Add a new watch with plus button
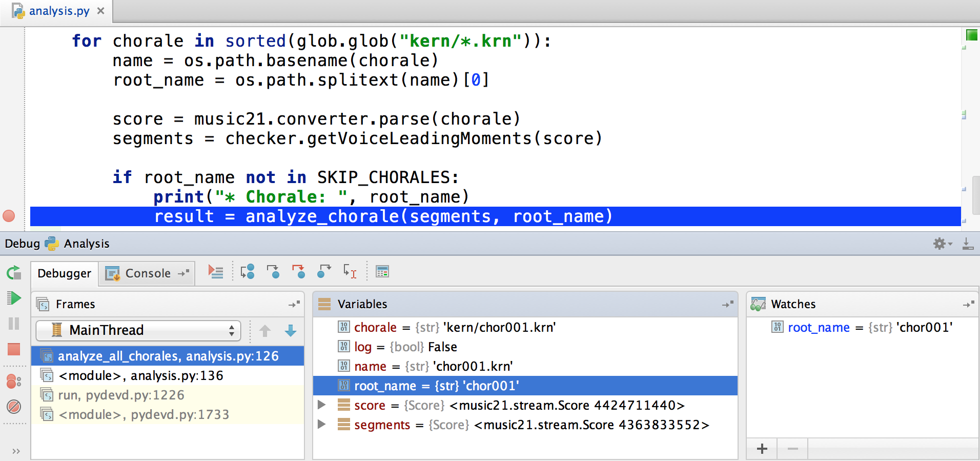Viewport: 980px width, 461px height. pyautogui.click(x=762, y=449)
